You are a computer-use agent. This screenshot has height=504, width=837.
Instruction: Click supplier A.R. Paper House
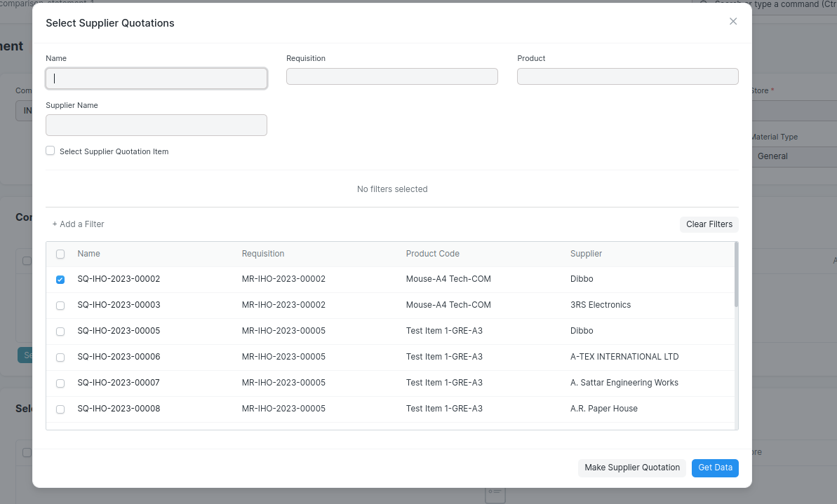604,409
